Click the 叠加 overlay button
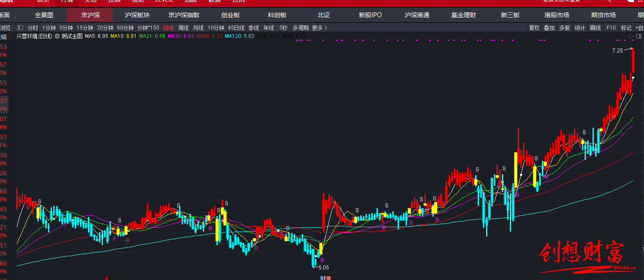 coord(549,28)
